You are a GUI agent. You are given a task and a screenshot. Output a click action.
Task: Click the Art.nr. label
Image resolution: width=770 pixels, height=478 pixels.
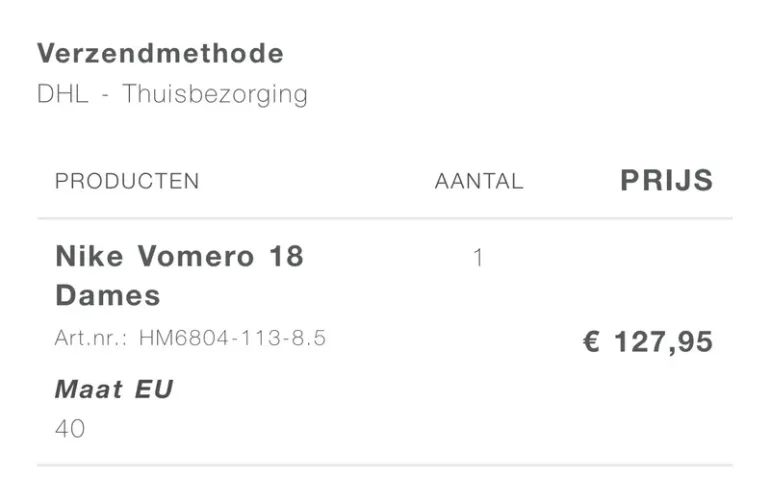click(x=91, y=338)
